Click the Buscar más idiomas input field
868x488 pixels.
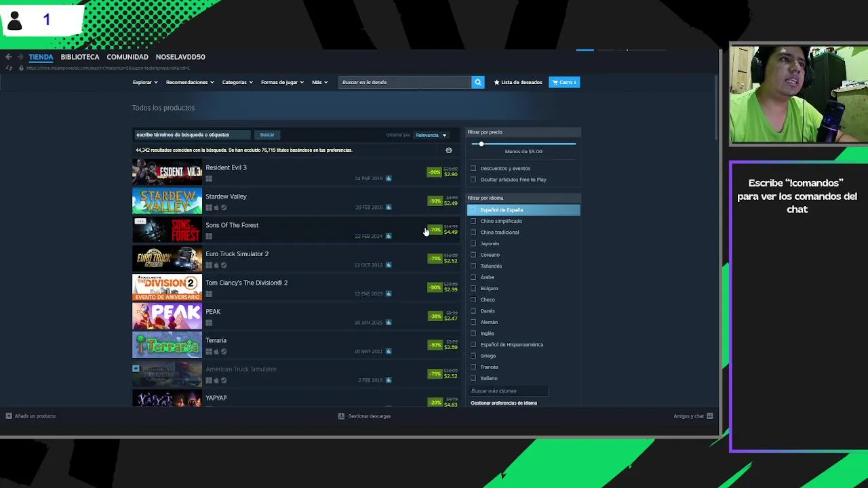(x=509, y=391)
